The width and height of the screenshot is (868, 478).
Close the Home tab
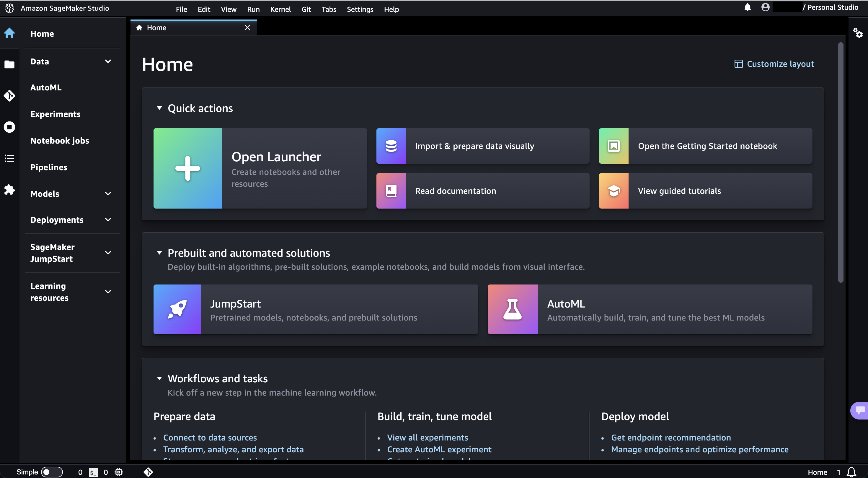(247, 28)
